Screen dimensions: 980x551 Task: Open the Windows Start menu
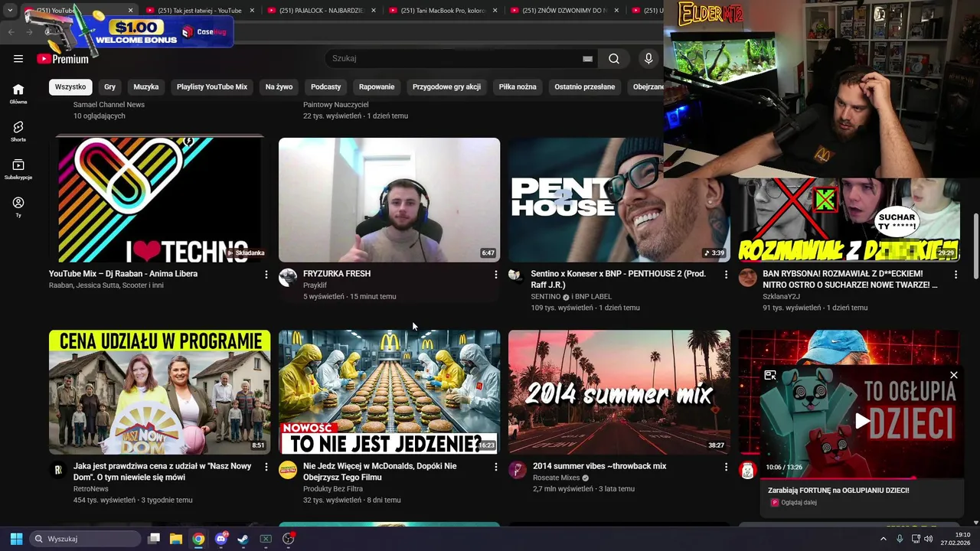[x=16, y=539]
